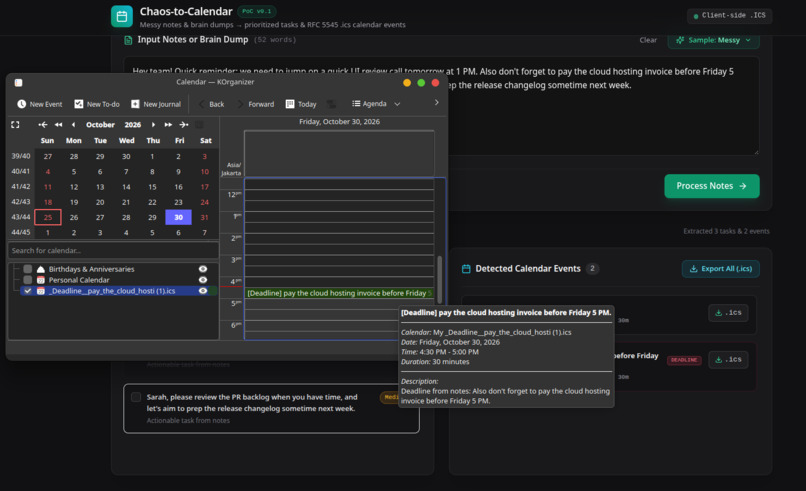Click the Chaos-to-Calendar logo icon
This screenshot has width=806, height=491.
122,16
